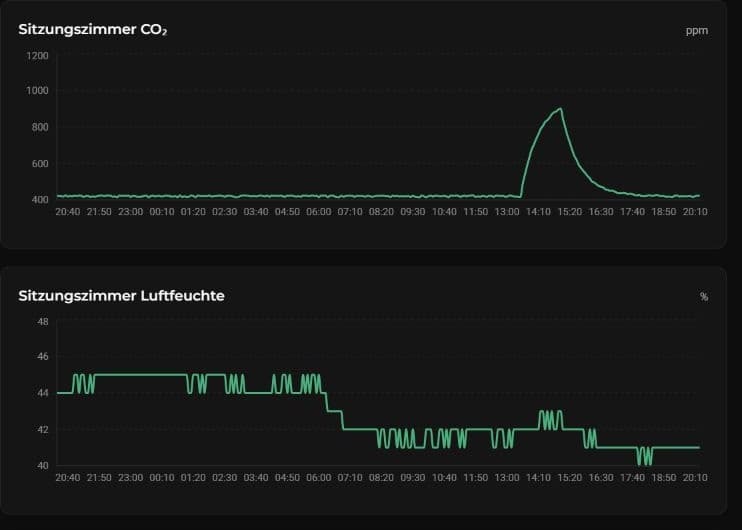The image size is (742, 530).
Task: Select the 48 y-axis label in Luftfeuchte
Action: coord(43,322)
